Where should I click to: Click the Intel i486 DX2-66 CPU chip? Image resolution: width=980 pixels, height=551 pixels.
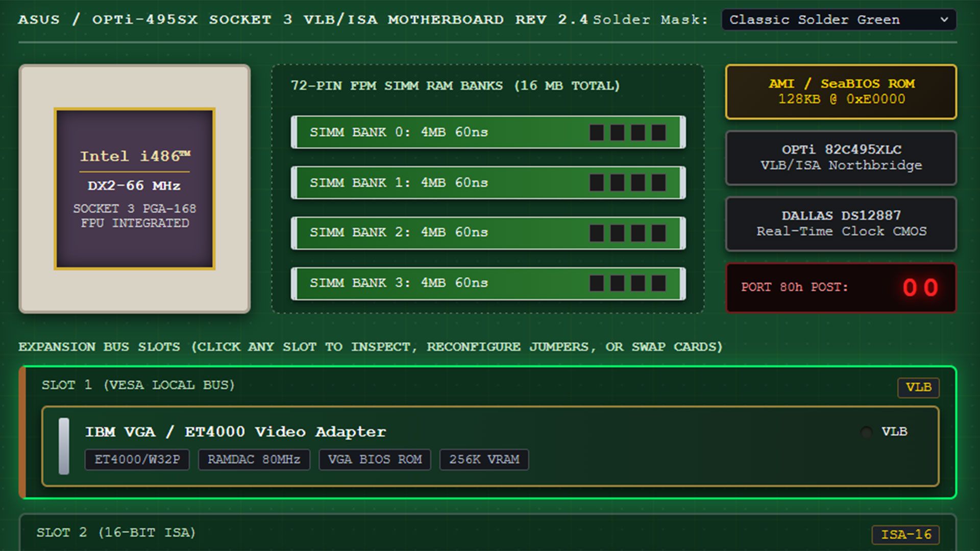[x=135, y=189]
